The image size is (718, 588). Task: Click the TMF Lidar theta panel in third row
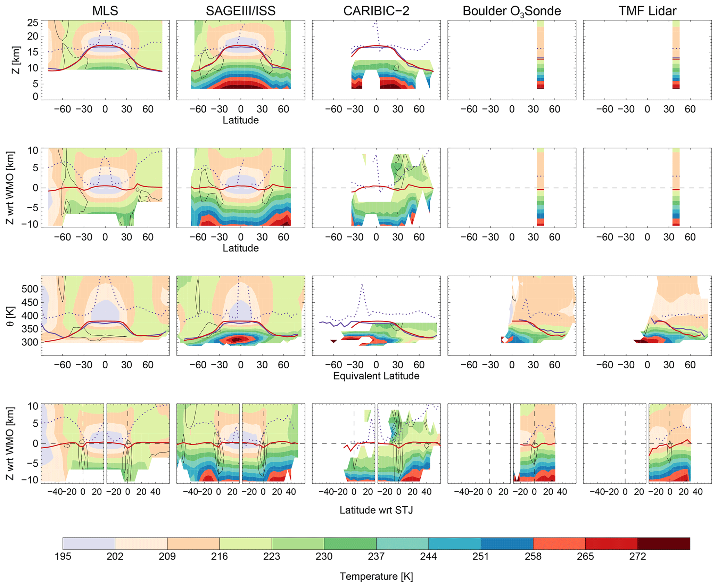click(647, 316)
